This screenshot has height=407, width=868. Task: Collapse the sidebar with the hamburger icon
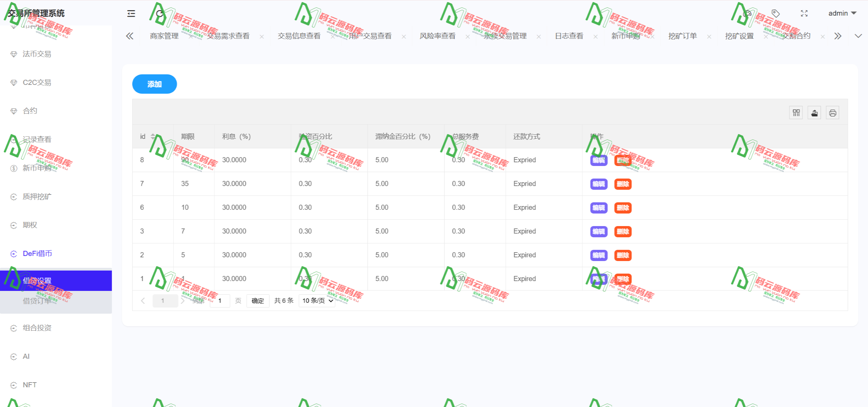coord(131,13)
